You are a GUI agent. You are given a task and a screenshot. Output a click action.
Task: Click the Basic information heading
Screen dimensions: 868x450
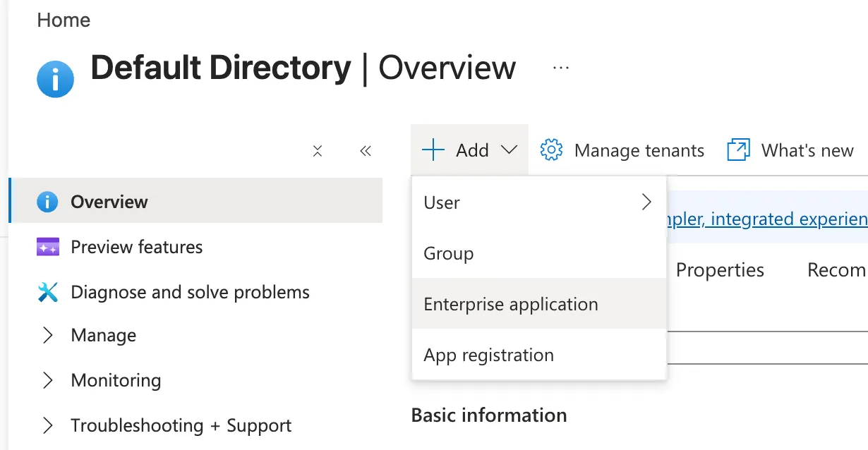pos(489,415)
